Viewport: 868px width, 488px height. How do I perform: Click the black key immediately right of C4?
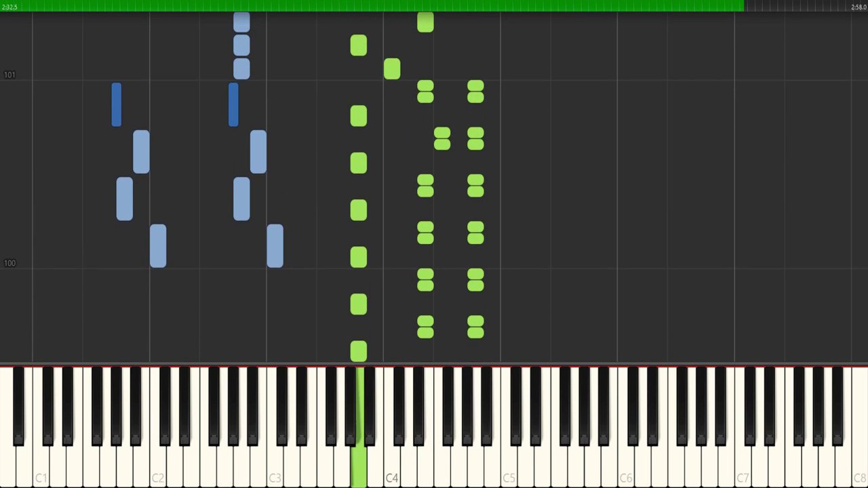point(399,407)
